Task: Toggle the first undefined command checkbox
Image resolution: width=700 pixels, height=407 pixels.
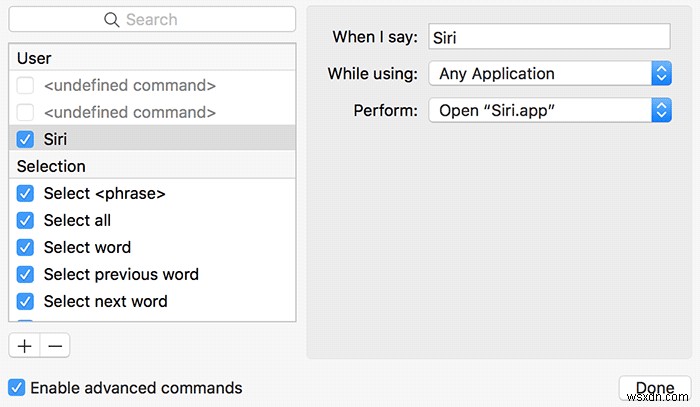Action: 25,85
